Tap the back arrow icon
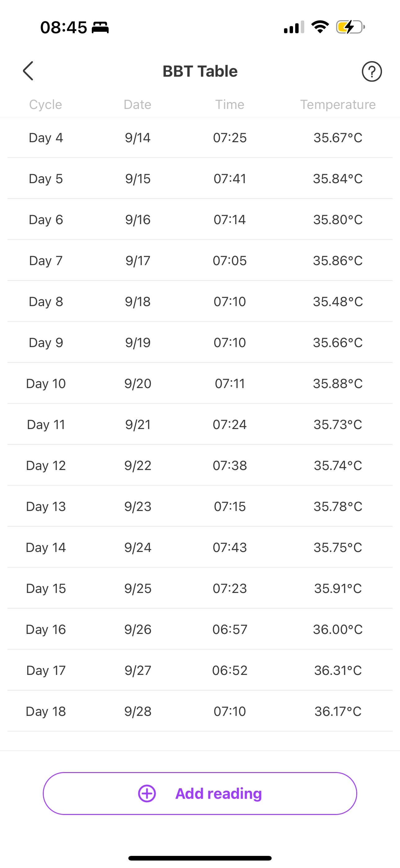 coord(28,71)
